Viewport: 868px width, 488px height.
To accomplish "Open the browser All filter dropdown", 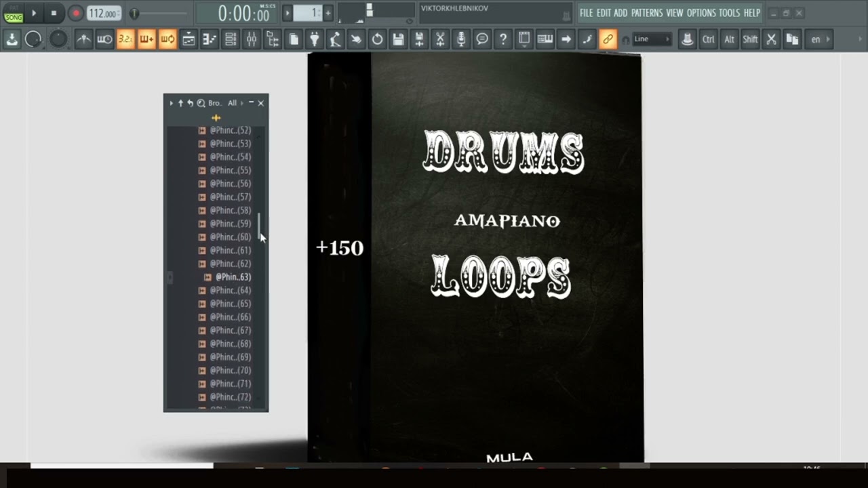I will click(x=235, y=103).
